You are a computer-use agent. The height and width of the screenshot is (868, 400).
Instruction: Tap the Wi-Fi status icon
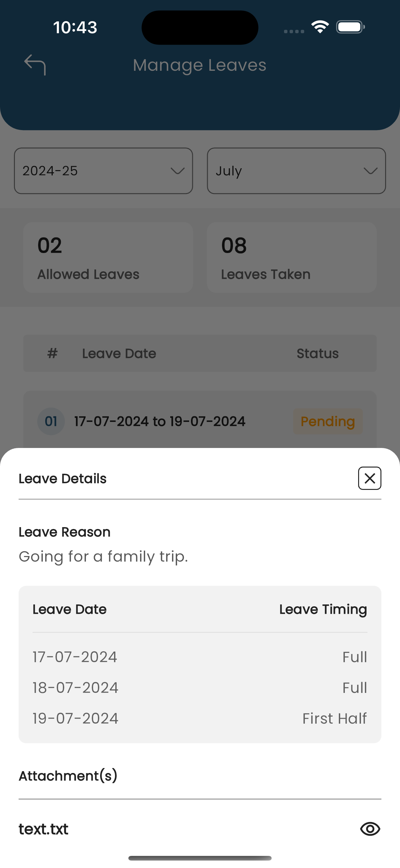point(320,27)
